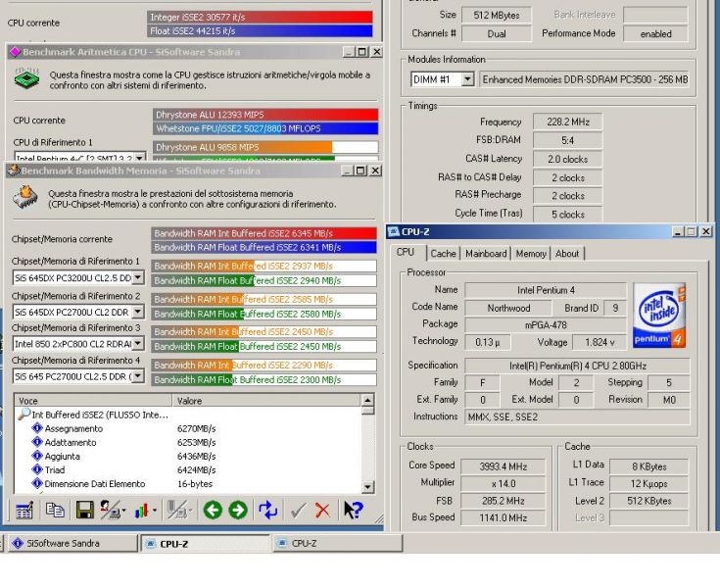Click the FSB 285.2 MHz value
The width and height of the screenshot is (720, 588).
[503, 501]
